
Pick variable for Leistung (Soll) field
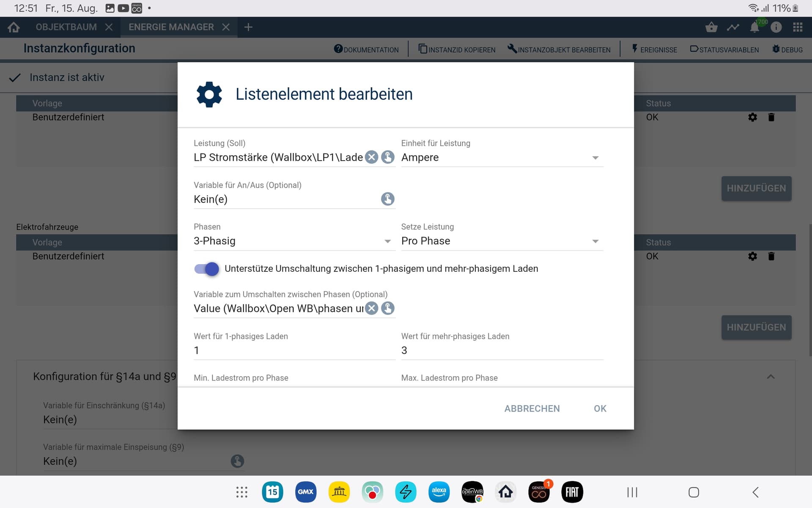[387, 157]
